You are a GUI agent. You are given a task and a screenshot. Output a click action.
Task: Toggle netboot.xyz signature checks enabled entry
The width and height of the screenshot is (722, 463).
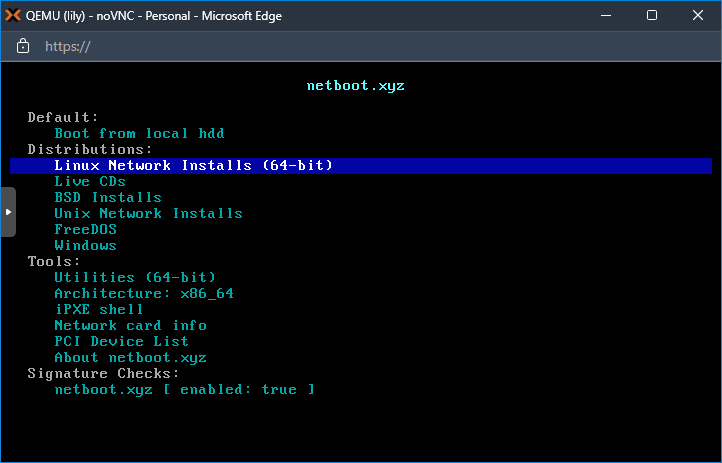point(184,389)
